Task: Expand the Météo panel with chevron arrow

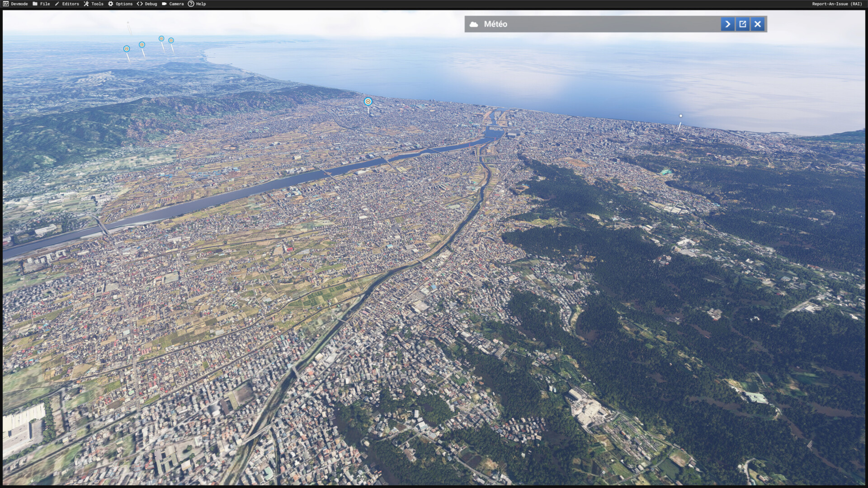Action: tap(727, 24)
